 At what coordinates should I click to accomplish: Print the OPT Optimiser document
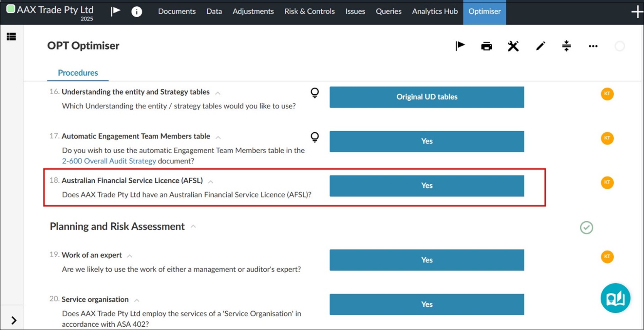tap(486, 46)
